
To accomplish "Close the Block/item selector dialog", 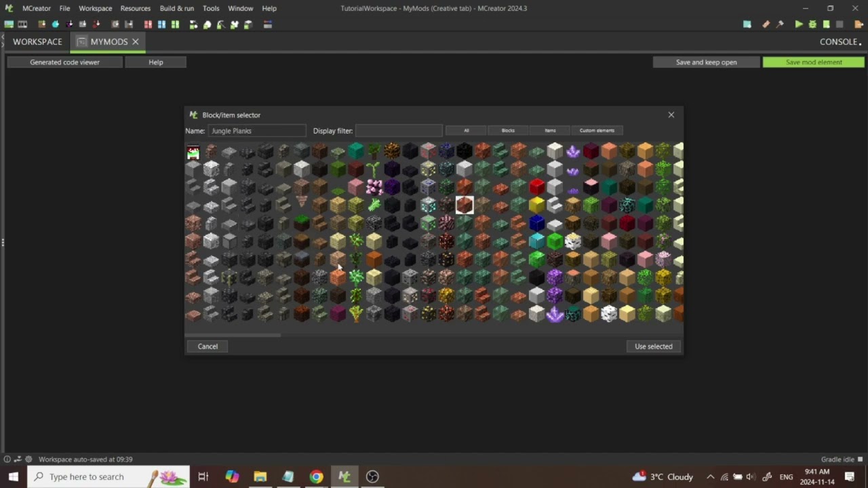I will [x=671, y=115].
